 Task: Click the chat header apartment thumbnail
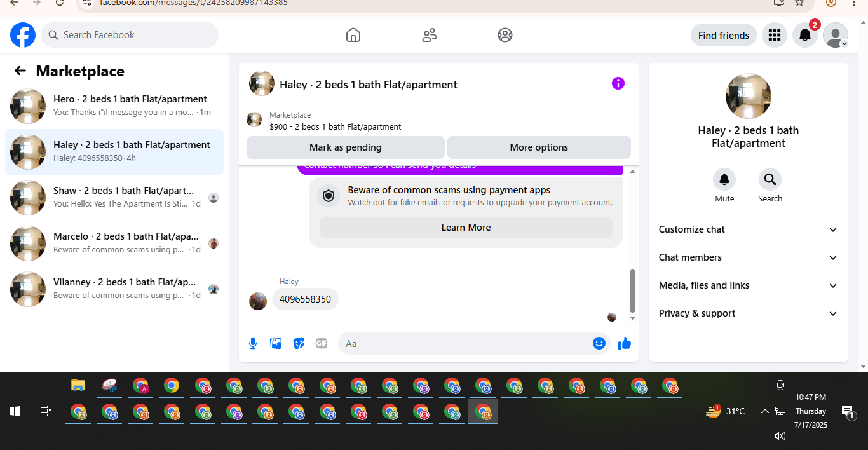pyautogui.click(x=262, y=84)
